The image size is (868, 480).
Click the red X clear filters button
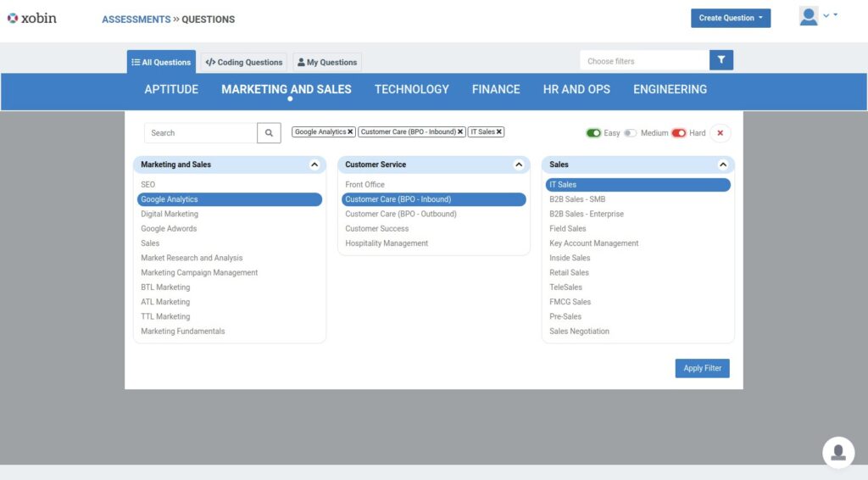(x=721, y=133)
